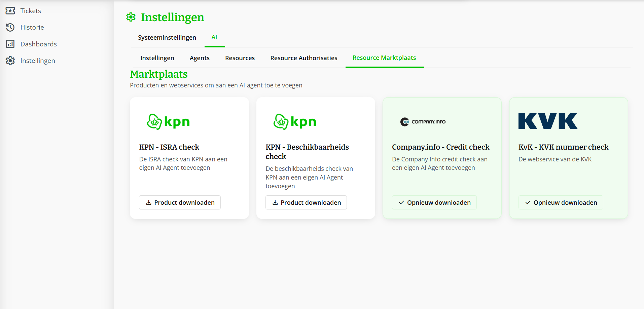Click 'KvK - KVK nummer check' title
This screenshot has width=644, height=309.
point(564,147)
